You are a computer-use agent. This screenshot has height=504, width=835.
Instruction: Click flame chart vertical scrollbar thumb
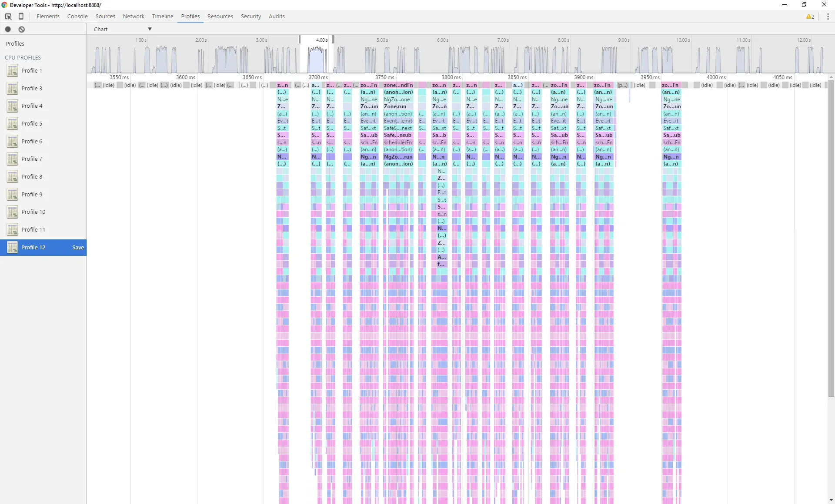point(831,238)
